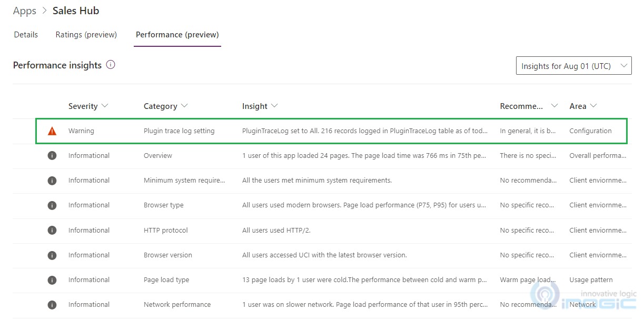Click 'All users used modern browsers' insight
The image size is (644, 320).
[x=364, y=205]
